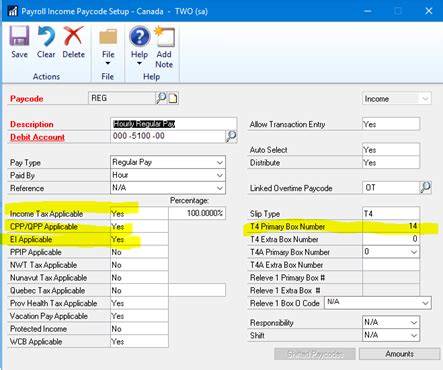Expand the Reference dropdown
443x370 pixels.
click(x=220, y=188)
